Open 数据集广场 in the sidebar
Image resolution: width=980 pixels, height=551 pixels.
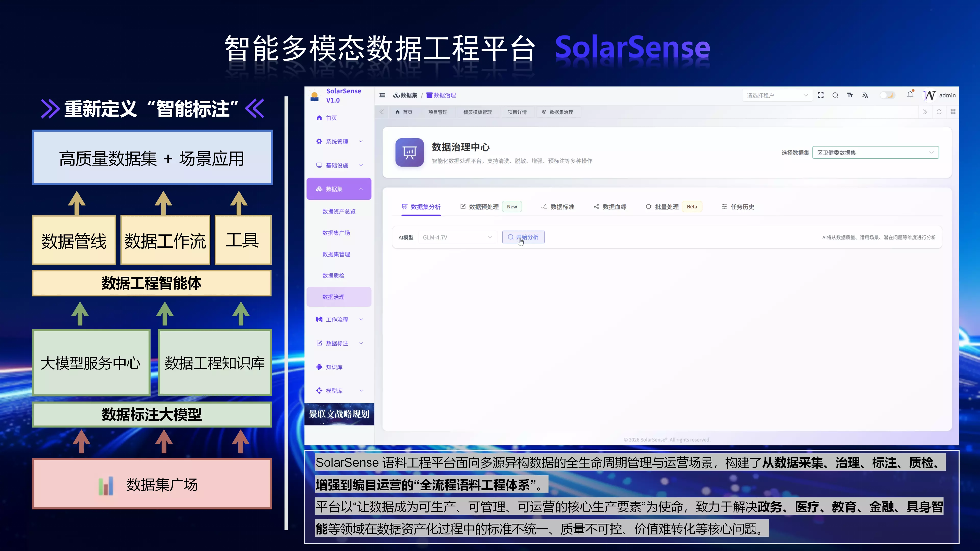(x=336, y=233)
